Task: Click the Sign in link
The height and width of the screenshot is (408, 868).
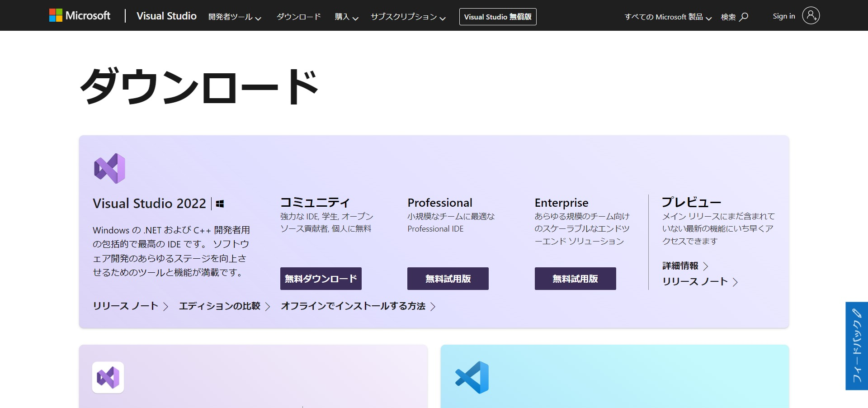Action: 783,16
